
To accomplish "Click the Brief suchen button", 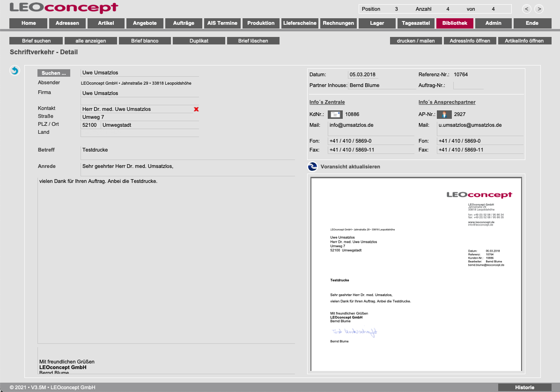I will [36, 41].
